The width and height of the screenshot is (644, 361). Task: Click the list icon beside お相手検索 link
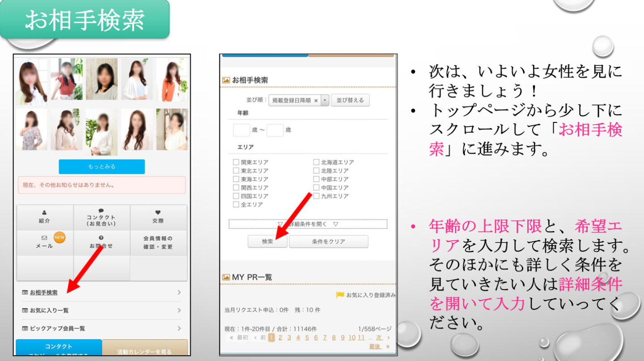25,293
